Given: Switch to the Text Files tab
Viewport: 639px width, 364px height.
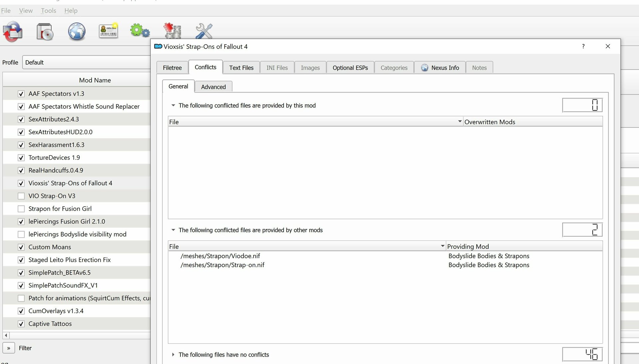Looking at the screenshot, I should pyautogui.click(x=241, y=68).
